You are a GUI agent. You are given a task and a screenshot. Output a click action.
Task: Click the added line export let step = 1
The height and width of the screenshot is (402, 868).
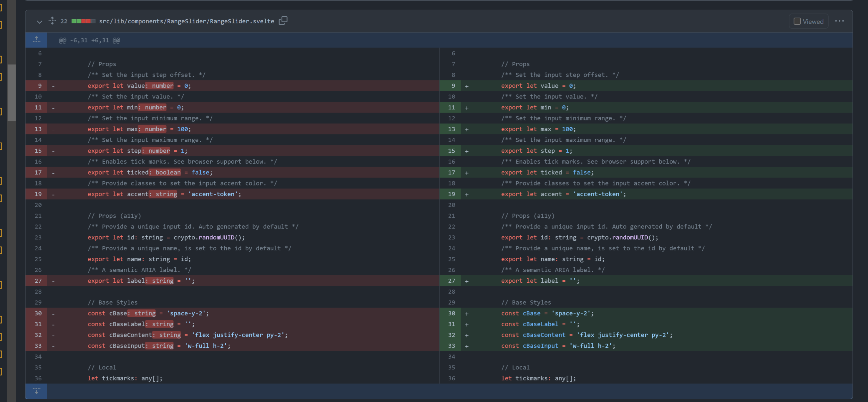537,151
